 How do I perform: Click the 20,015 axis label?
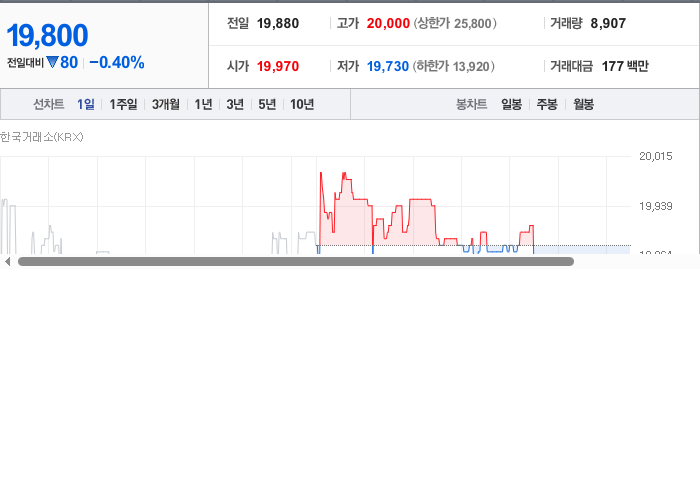coord(655,156)
